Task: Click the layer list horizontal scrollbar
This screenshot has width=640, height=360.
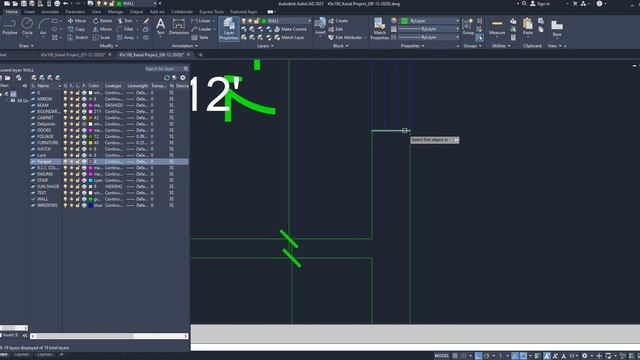Action: 109,336
